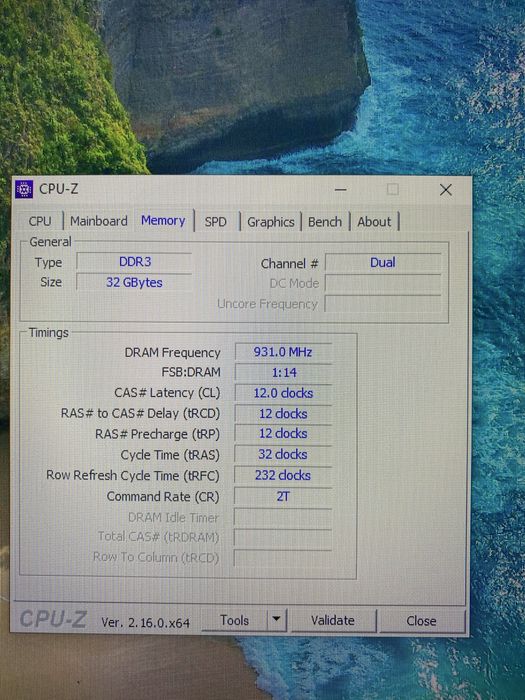Screen dimensions: 525x700
Task: Click the empty Uncore Frequency field
Action: [383, 304]
